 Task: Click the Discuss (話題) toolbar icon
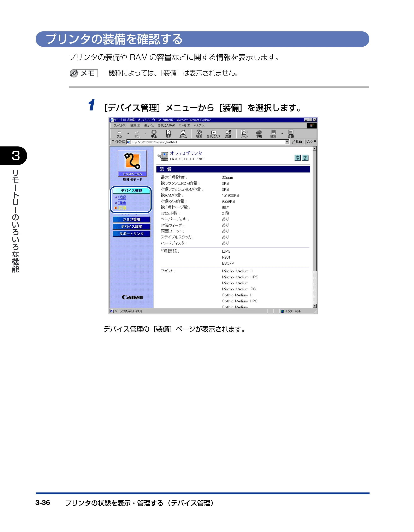coord(291,134)
